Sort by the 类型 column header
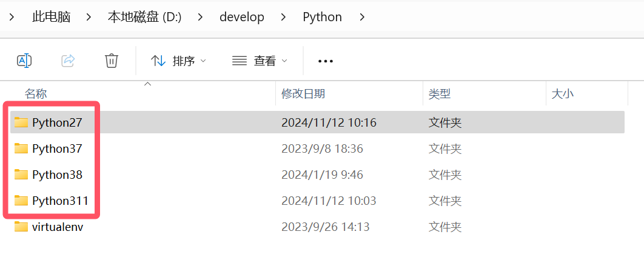 (x=440, y=94)
